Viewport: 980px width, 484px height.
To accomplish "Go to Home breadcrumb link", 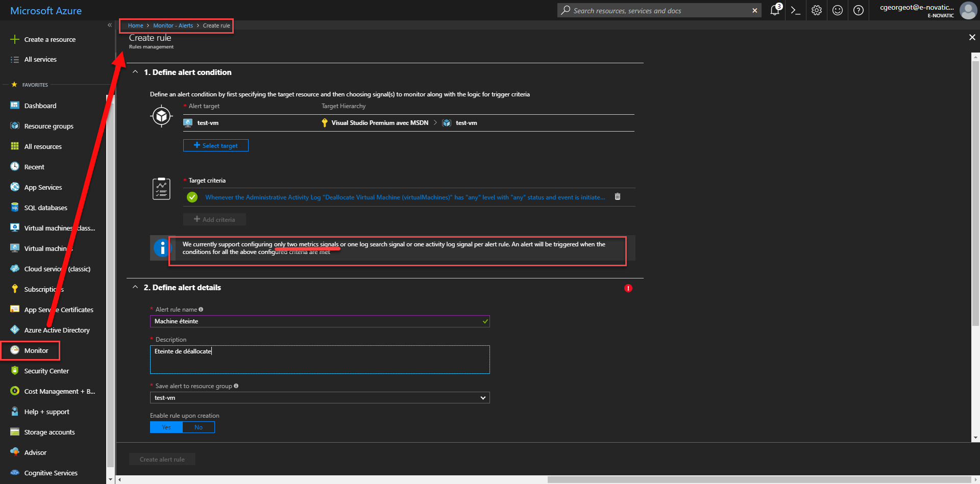I will coord(135,26).
